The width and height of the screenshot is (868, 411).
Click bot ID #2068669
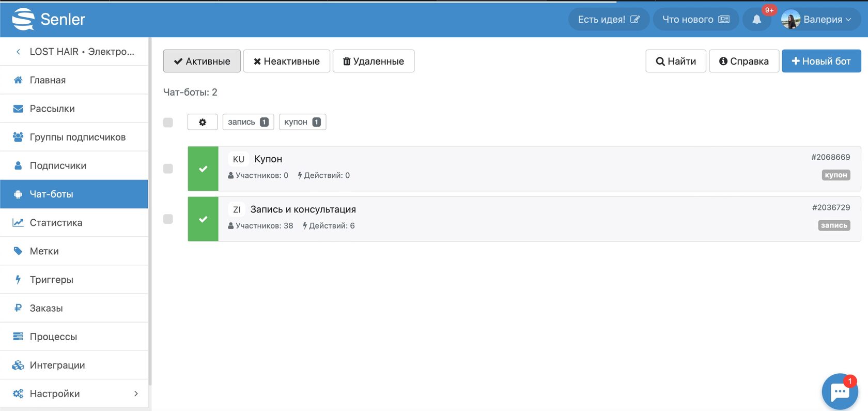click(x=831, y=157)
